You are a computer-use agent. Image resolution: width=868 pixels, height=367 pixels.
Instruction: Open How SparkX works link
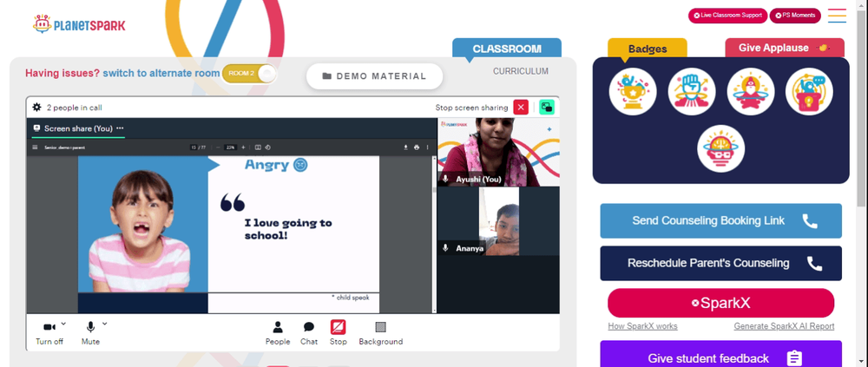click(642, 326)
